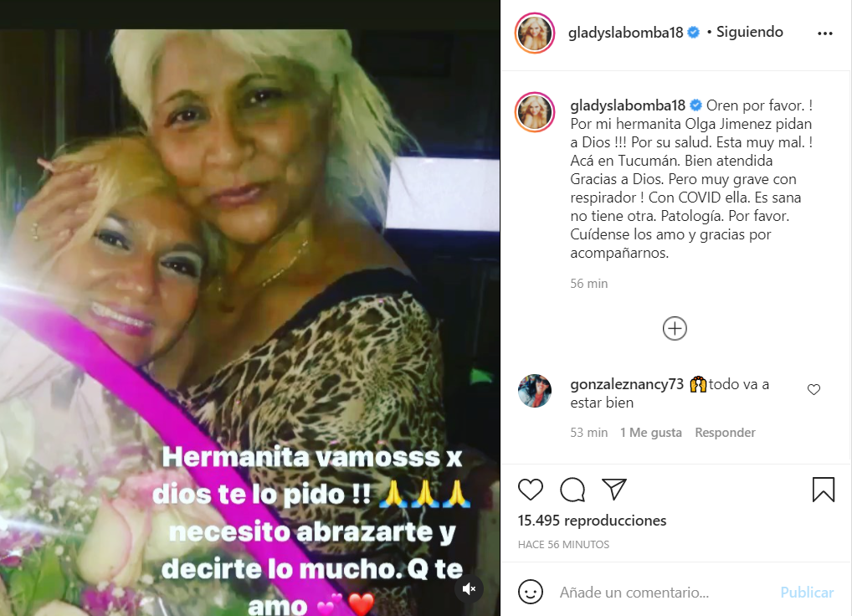This screenshot has width=852, height=616.
Task: Open gladyslabomba18 profile picture in the header
Action: [x=535, y=33]
